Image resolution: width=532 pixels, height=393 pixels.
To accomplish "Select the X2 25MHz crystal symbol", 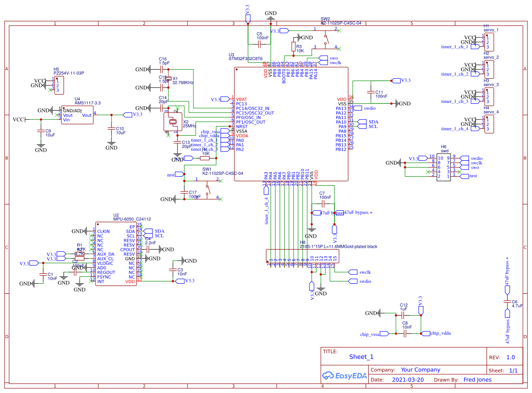I will [172, 122].
